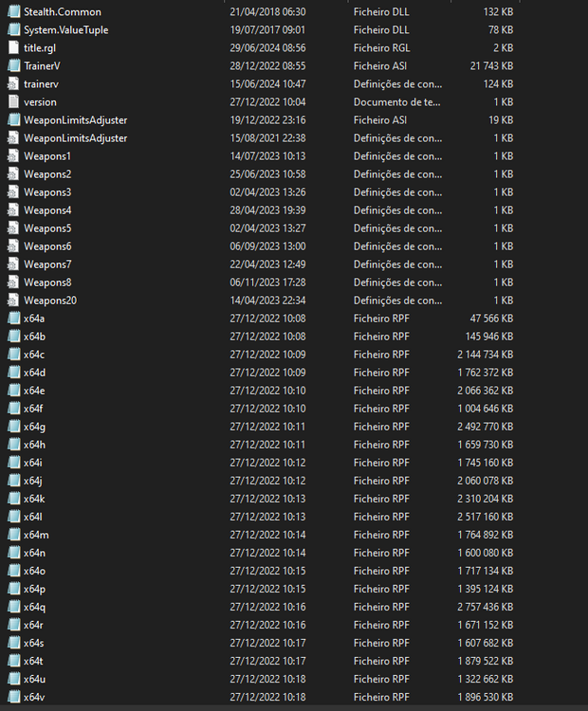Viewport: 588px width, 711px height.
Task: Select the x64g RPF file icon
Action: pos(13,427)
